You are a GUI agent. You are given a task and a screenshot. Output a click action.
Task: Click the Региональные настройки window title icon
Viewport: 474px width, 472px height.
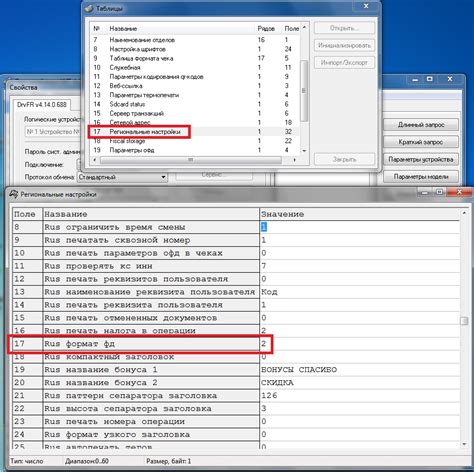coord(14,194)
